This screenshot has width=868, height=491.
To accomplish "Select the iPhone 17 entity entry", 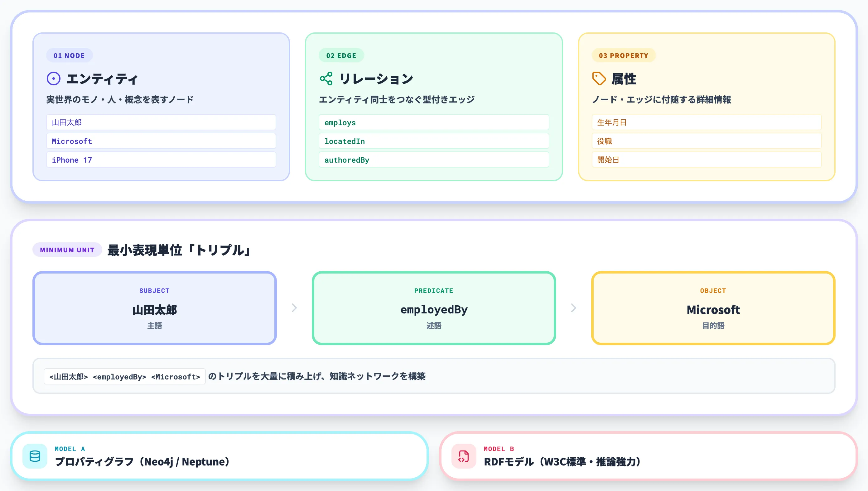I will tap(161, 160).
